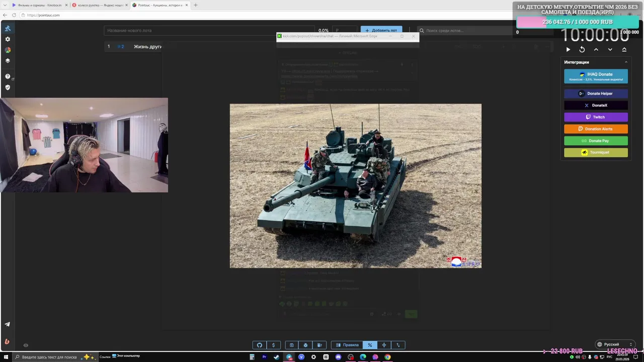Click the browser reload button
Image resolution: width=644 pixels, height=362 pixels.
pos(14,15)
